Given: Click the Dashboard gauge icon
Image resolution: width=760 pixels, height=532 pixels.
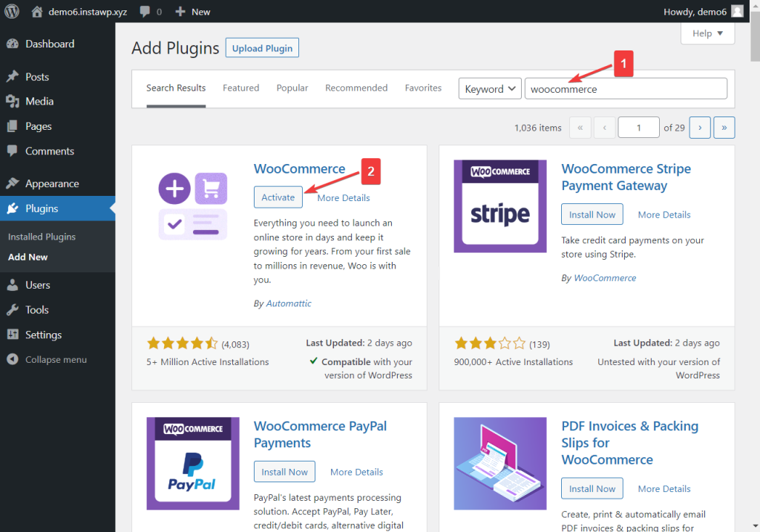Looking at the screenshot, I should click(13, 44).
